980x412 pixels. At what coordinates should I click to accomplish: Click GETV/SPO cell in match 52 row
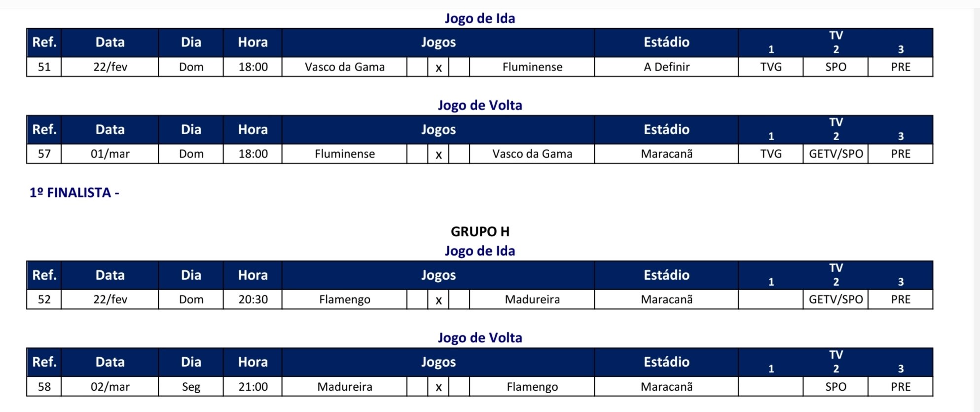pos(835,300)
